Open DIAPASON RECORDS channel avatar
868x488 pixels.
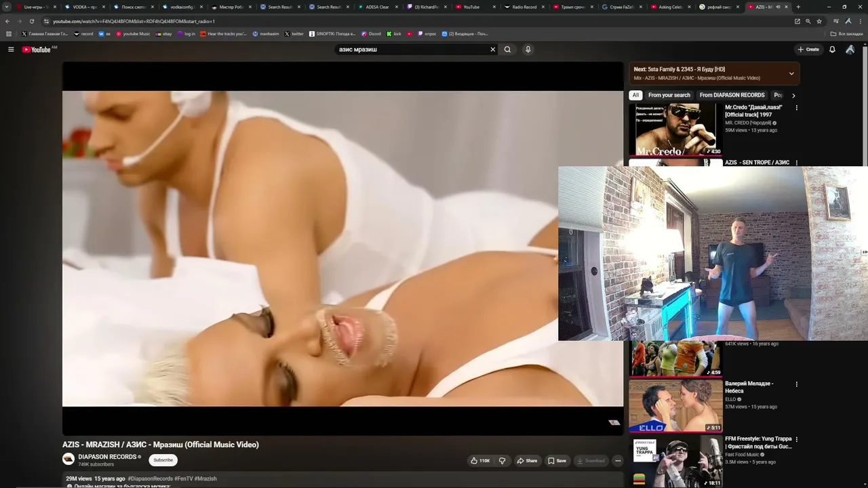(x=68, y=460)
